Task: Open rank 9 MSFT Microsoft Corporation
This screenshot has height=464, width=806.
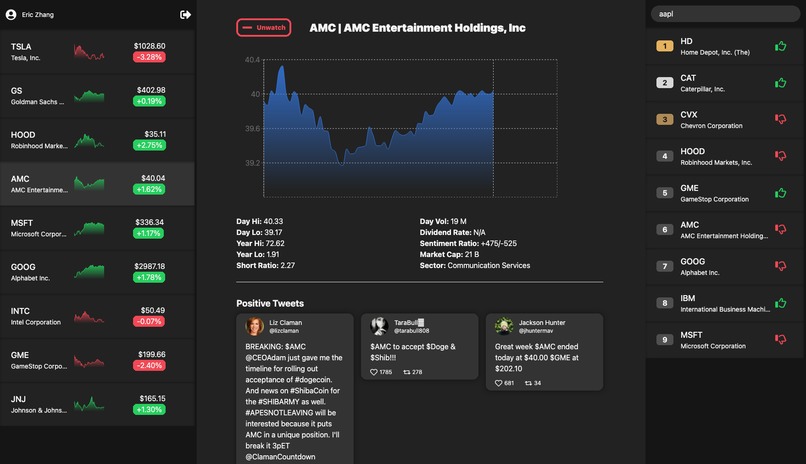Action: tap(725, 339)
